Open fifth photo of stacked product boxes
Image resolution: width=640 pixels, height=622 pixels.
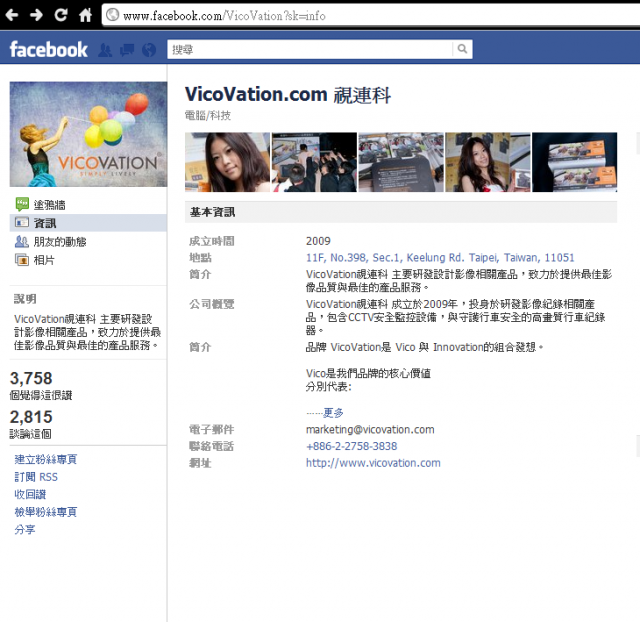(x=575, y=162)
